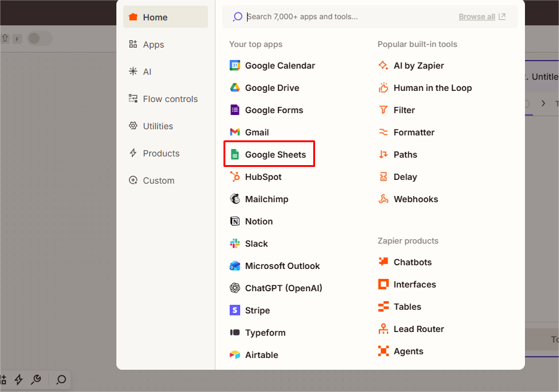The image size is (559, 392).
Task: Open the Webhooks tool icon
Action: pyautogui.click(x=383, y=199)
